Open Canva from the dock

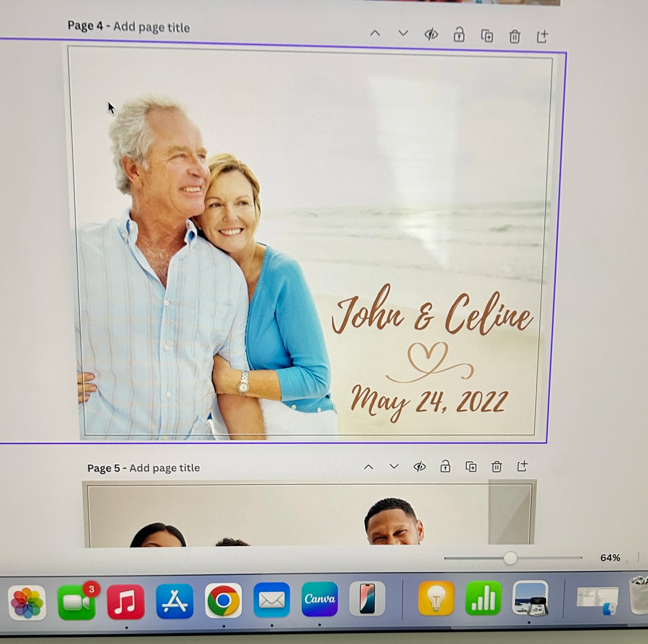point(319,599)
